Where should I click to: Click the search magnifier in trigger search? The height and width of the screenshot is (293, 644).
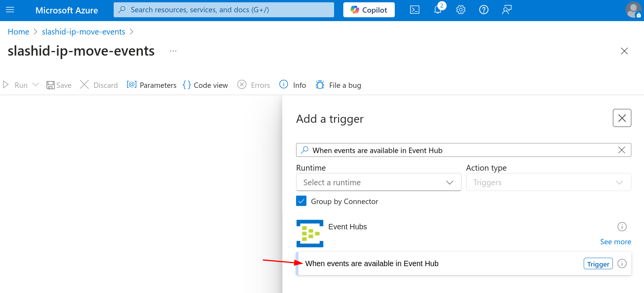coord(305,150)
